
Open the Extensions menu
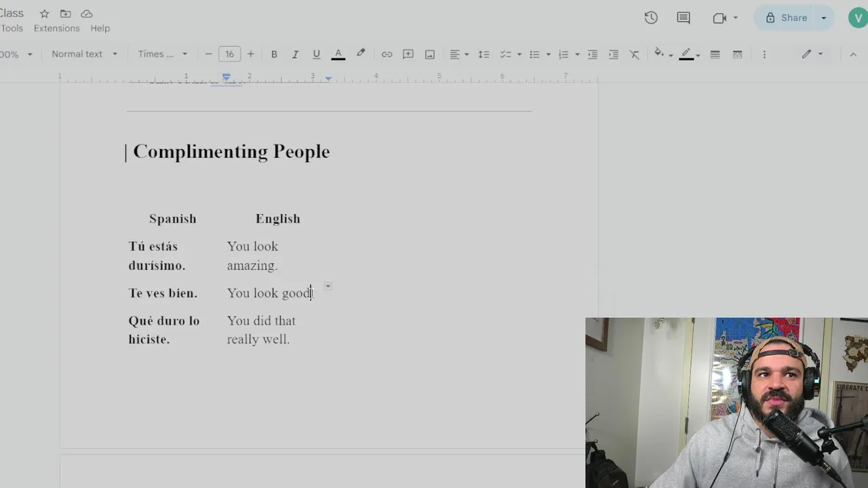click(57, 28)
